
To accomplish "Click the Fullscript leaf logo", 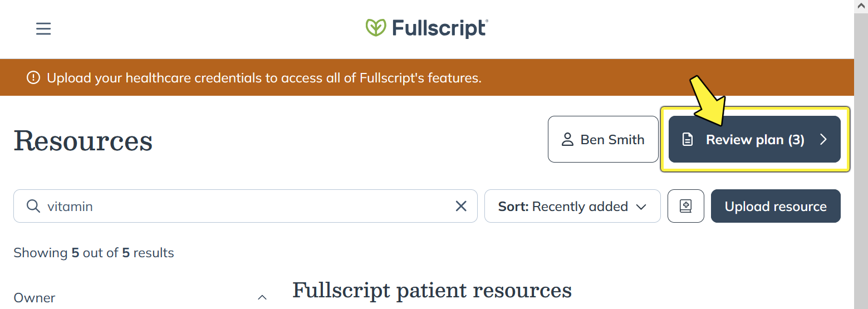I will 376,28.
